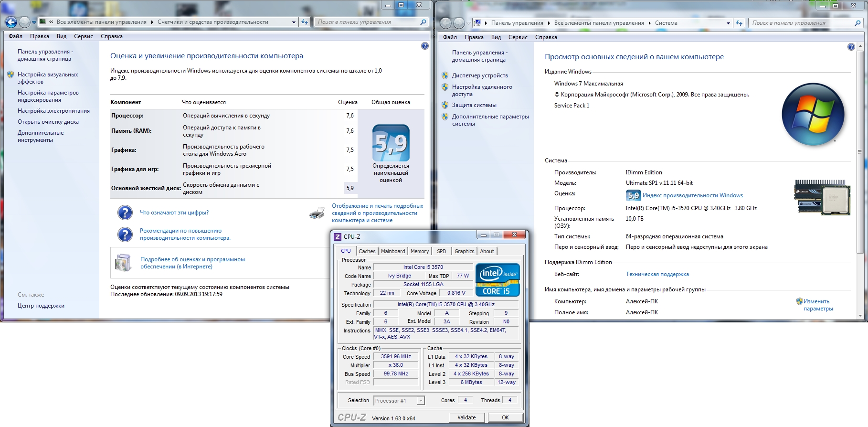
Task: Click shield icon next to 'Защита системы'
Action: [x=445, y=105]
